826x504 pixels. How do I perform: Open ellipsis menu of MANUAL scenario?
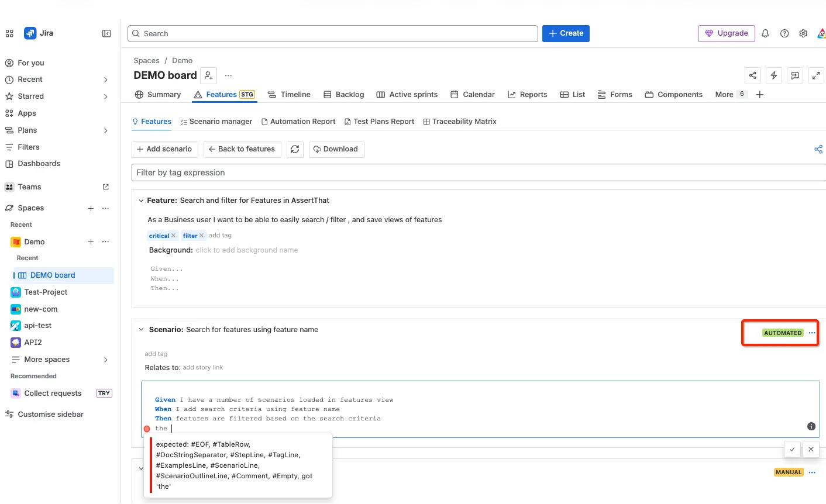click(x=812, y=472)
